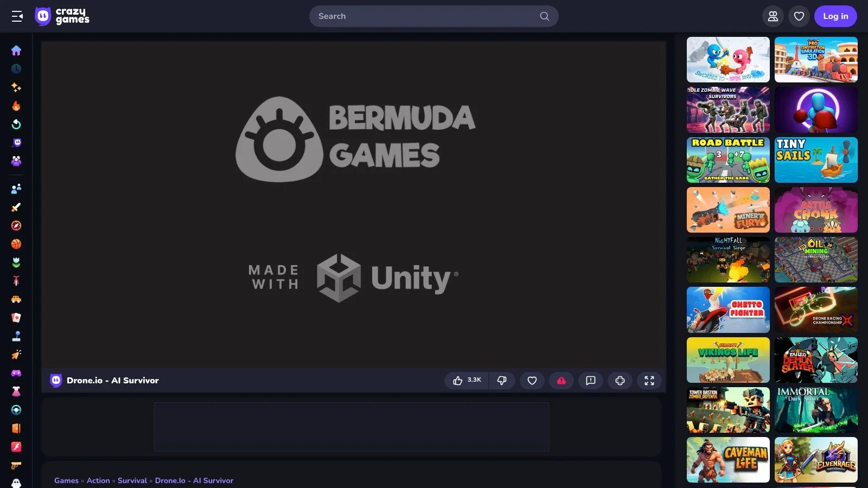Open the red Flash sidebar icon

16,447
